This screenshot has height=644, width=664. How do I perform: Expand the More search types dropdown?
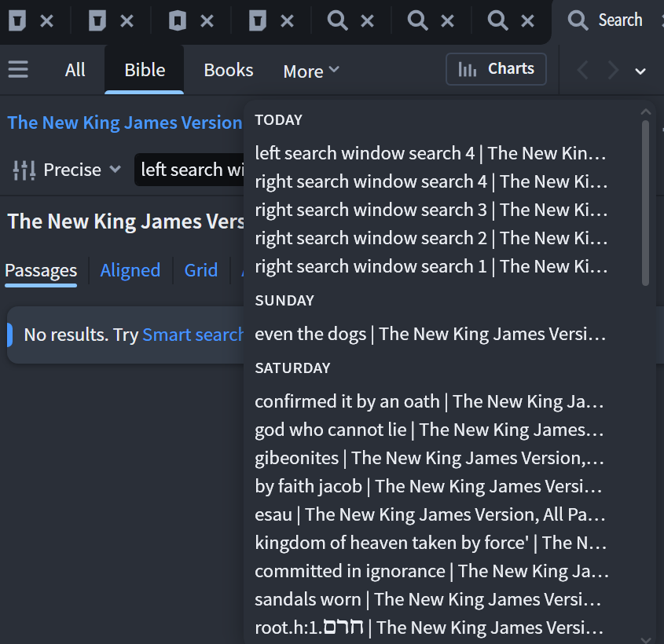[311, 71]
